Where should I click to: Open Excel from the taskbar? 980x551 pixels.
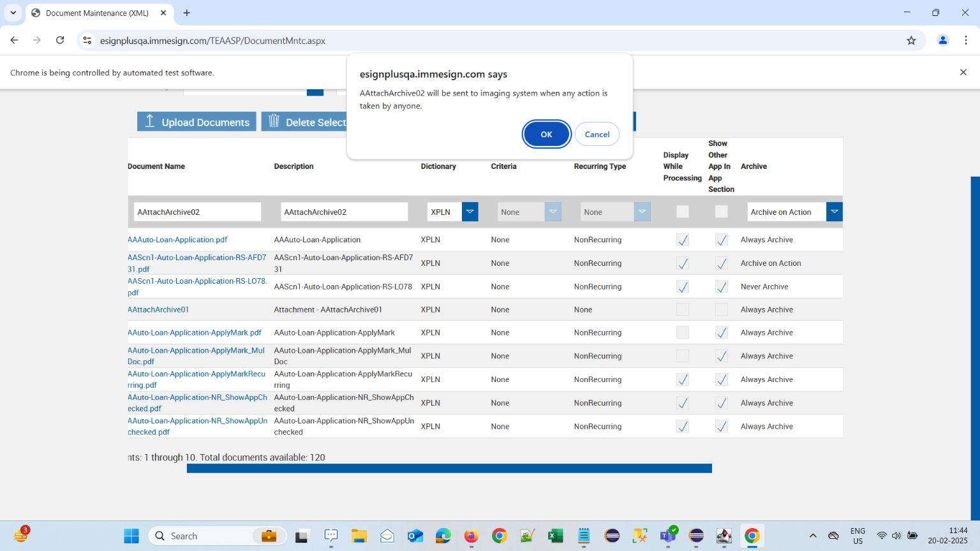click(x=556, y=536)
